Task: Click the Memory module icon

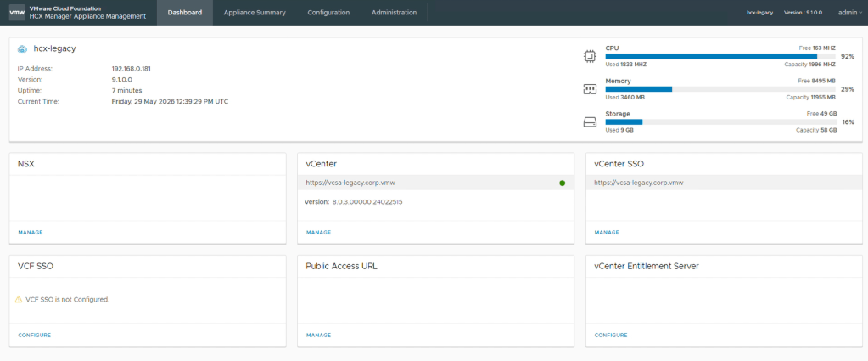Action: click(x=590, y=89)
